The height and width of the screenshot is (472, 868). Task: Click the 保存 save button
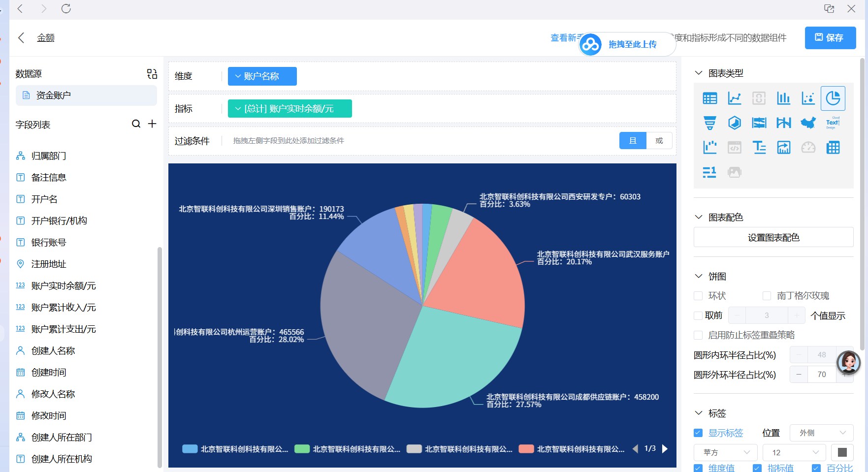(x=830, y=38)
